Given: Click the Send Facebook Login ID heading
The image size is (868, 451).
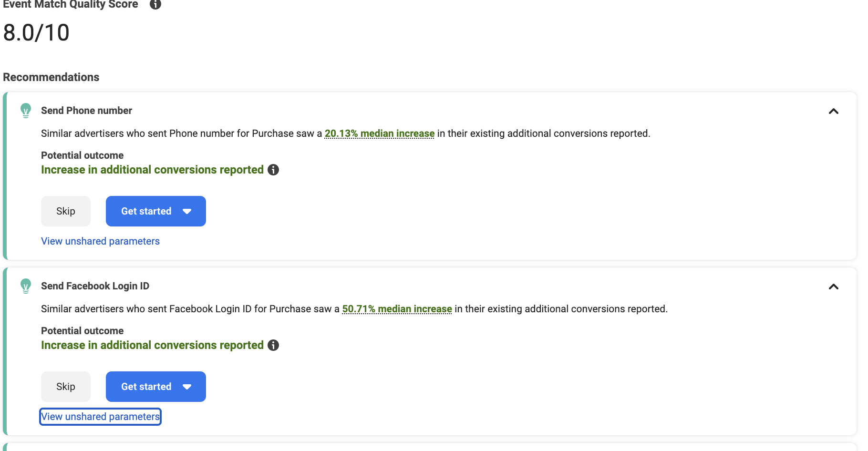Looking at the screenshot, I should [95, 286].
